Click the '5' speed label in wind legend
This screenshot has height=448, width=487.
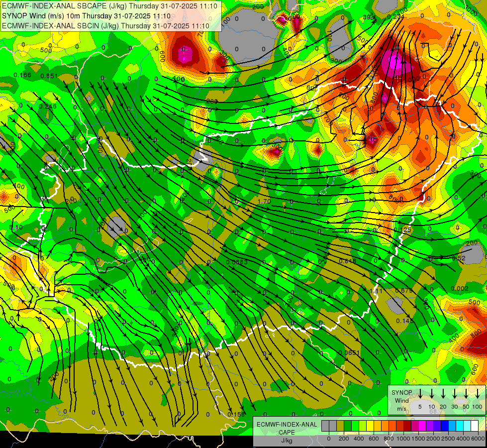(x=420, y=407)
